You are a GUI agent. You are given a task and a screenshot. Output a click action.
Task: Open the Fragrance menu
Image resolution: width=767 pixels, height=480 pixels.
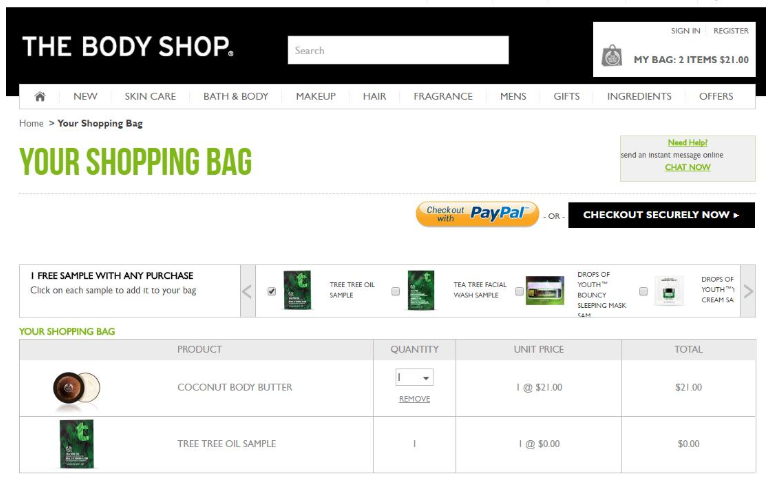point(443,97)
